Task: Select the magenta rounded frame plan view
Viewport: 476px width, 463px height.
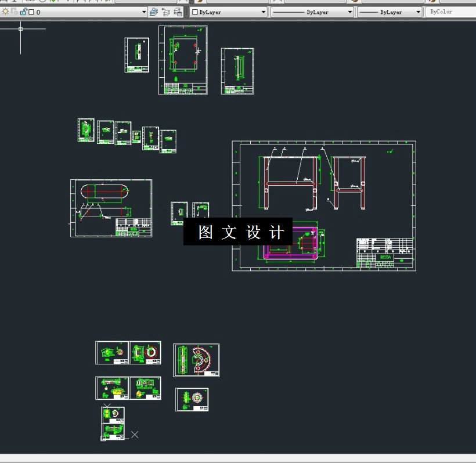Action: [x=290, y=244]
